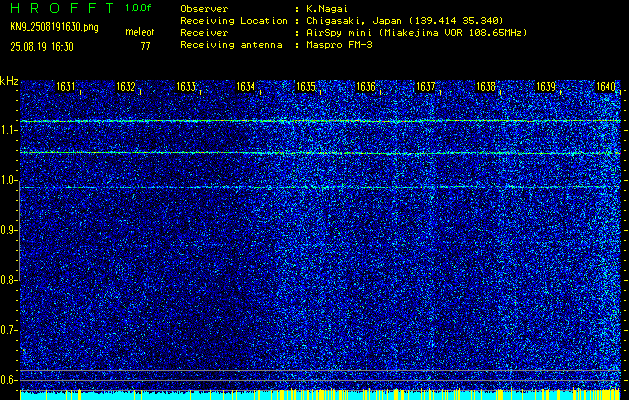
Task: Click the kHz axis unit label
Action: 9,81
